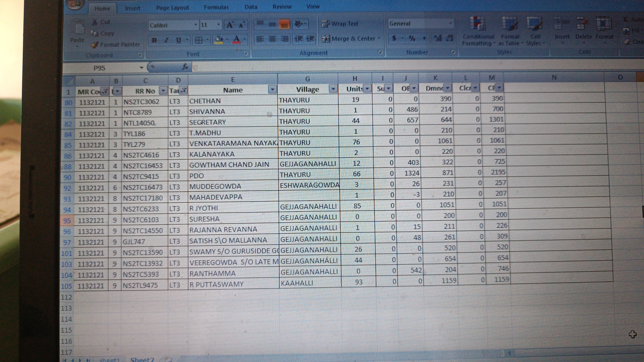
Task: Click the Copy icon
Action: [94, 33]
